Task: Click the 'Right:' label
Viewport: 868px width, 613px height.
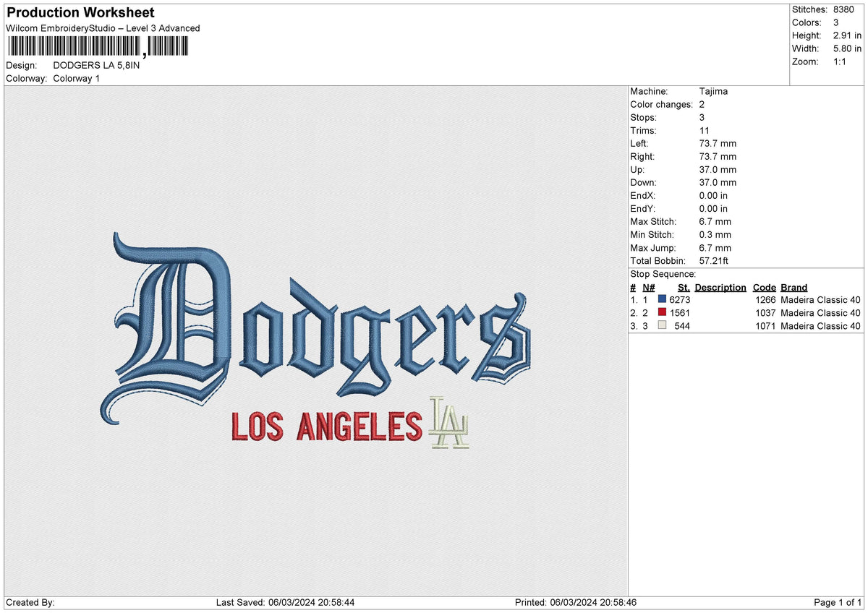Action: (x=642, y=156)
